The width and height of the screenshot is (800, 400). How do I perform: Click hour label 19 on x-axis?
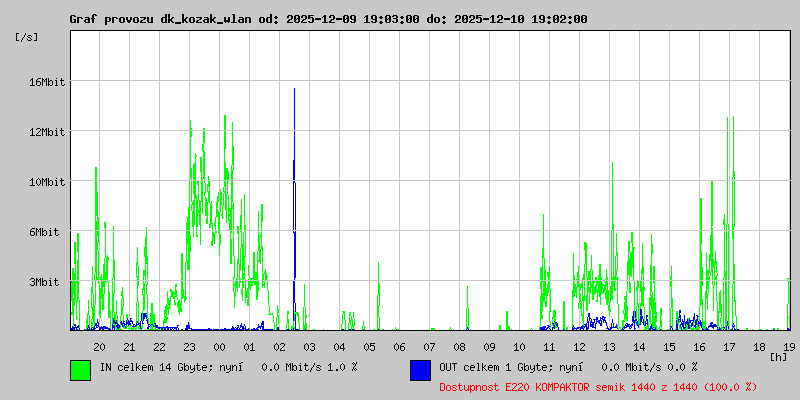[x=789, y=347]
